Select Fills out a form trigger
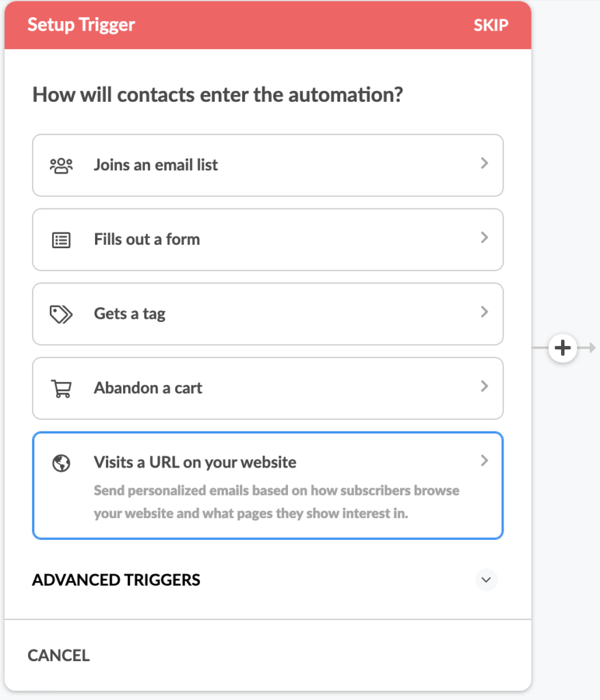Viewport: 600px width, 700px height. pyautogui.click(x=268, y=240)
